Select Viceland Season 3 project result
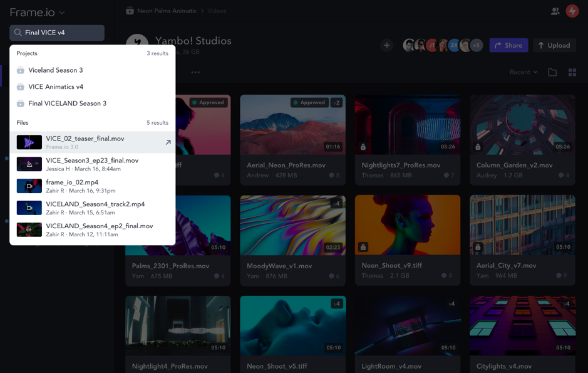Screen dimensions: 588x373 (x=56, y=70)
